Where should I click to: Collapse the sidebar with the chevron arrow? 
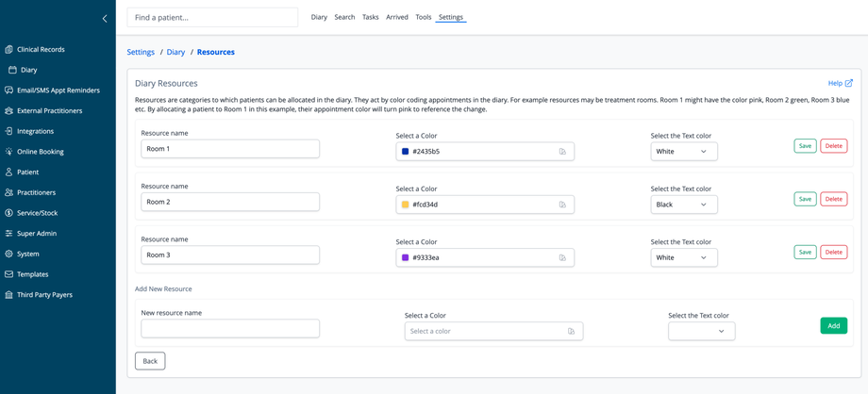(x=105, y=18)
